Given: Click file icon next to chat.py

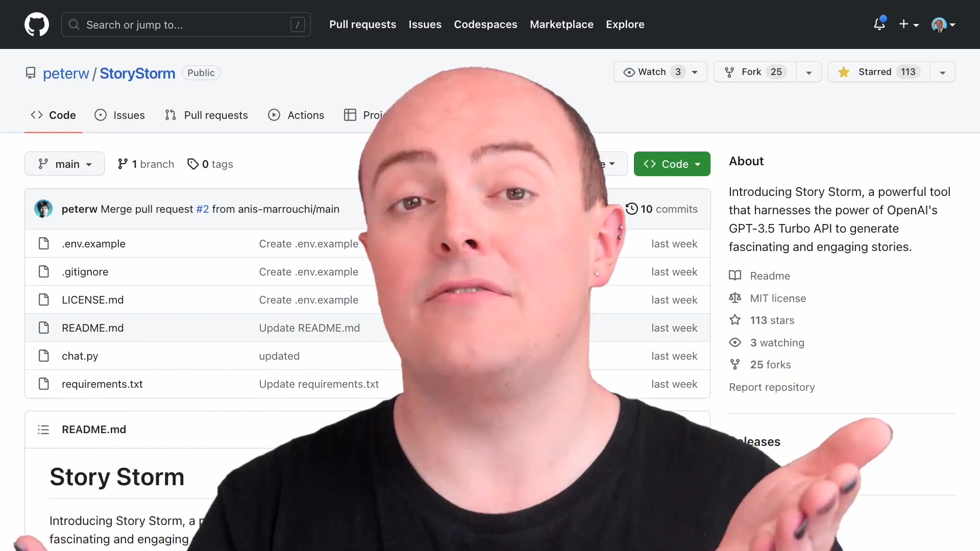Looking at the screenshot, I should click(x=44, y=356).
